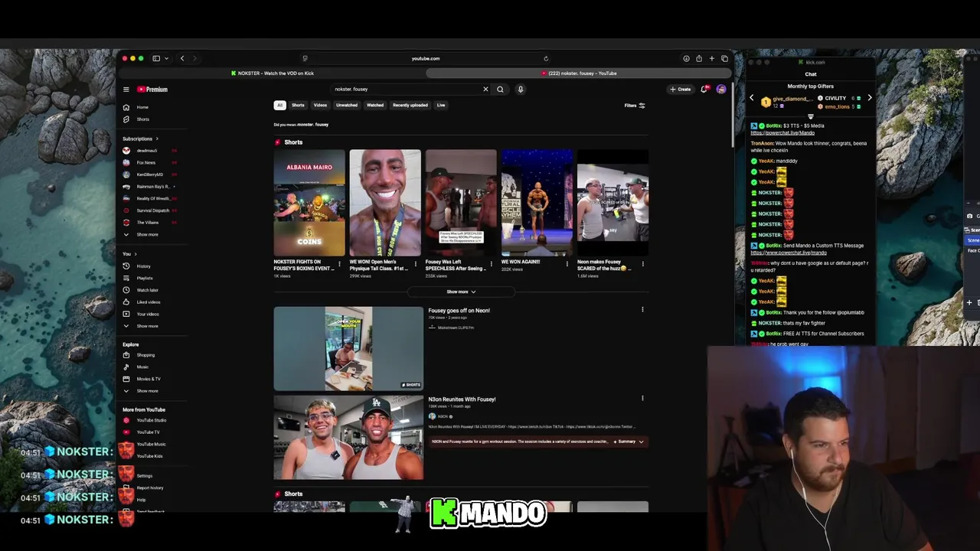The width and height of the screenshot is (980, 551).
Task: Switch to the nokster fousey YouTube tab
Action: (579, 73)
